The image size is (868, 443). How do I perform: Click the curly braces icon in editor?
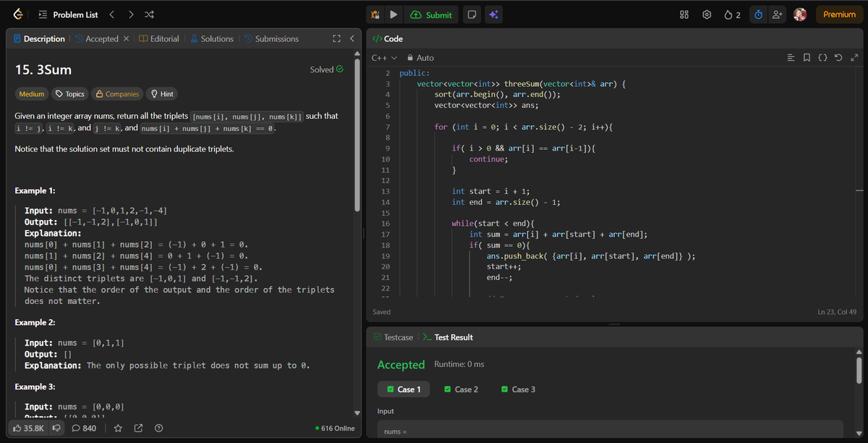[823, 57]
